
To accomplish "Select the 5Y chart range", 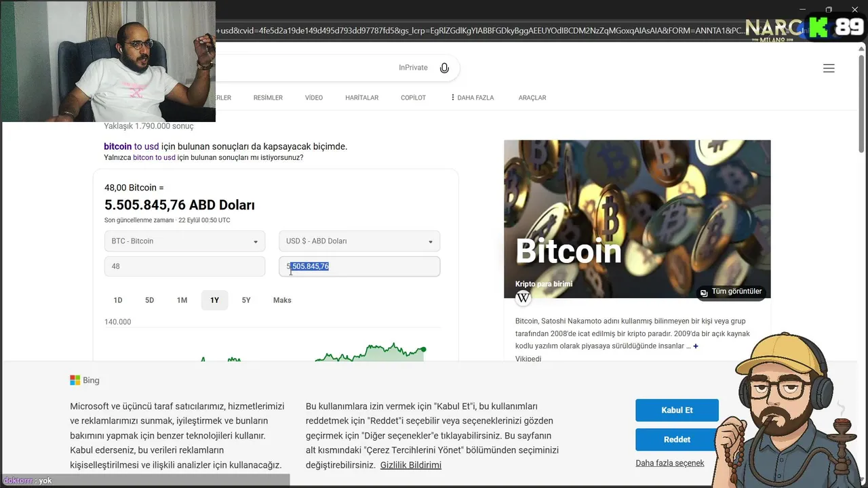I will tap(246, 300).
